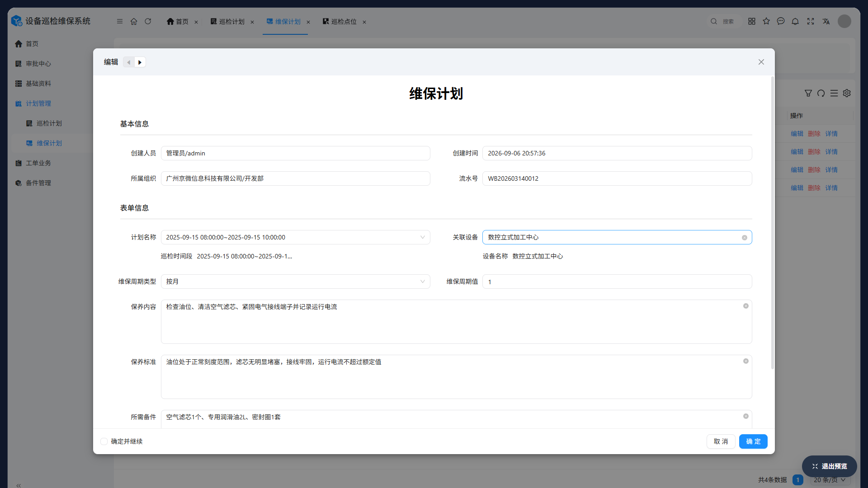Screen dimensions: 868x488
Task: Open the table filter funnel icon
Action: [x=808, y=93]
